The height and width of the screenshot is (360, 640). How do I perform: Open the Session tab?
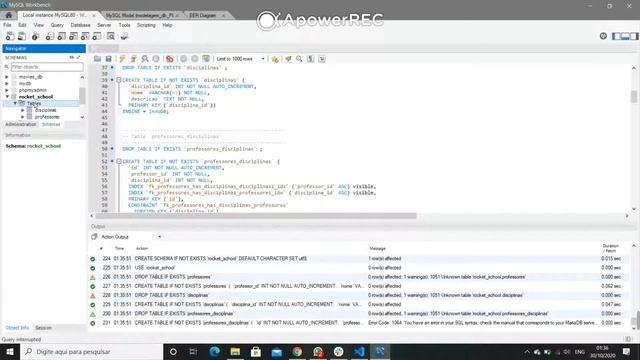[x=43, y=328]
